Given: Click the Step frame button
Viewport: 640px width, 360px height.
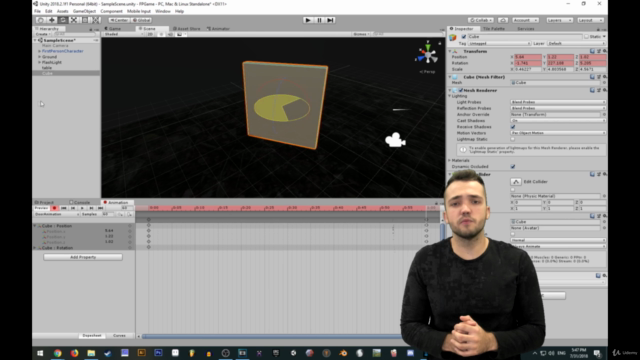Looking at the screenshot, I should (330, 20).
